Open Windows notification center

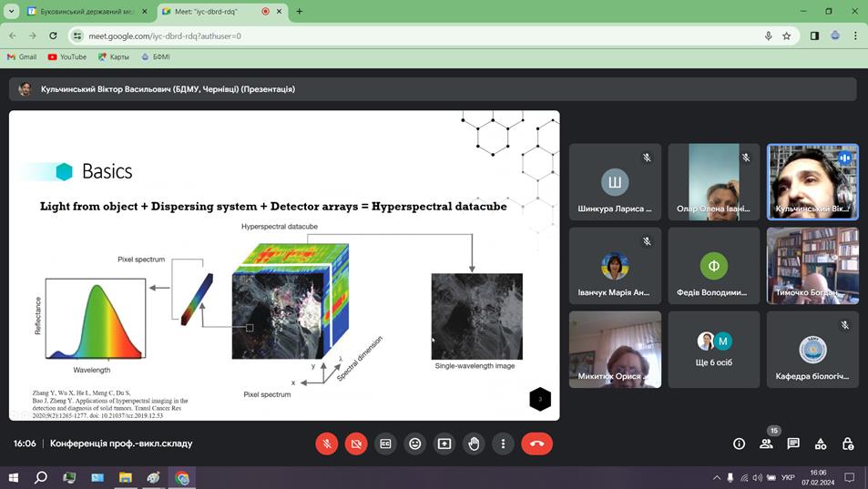pos(849,477)
